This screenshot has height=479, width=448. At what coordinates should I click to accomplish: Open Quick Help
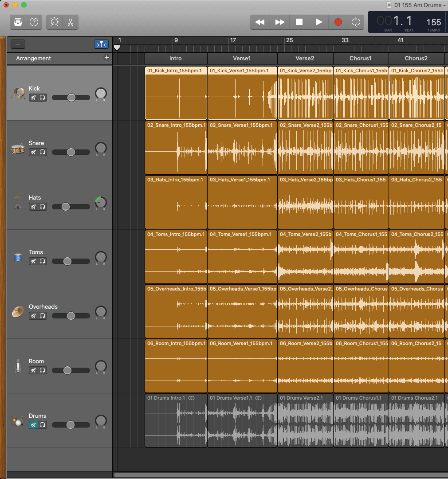(x=34, y=22)
